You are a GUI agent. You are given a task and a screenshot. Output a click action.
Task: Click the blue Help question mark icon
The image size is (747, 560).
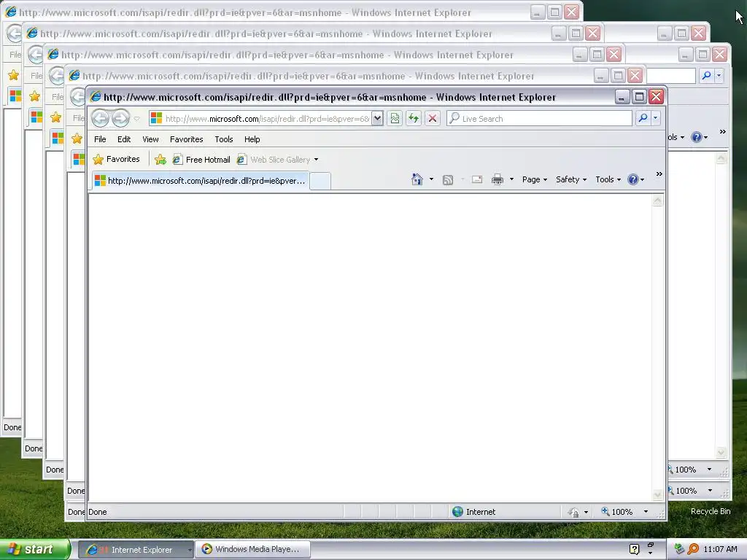pyautogui.click(x=632, y=179)
